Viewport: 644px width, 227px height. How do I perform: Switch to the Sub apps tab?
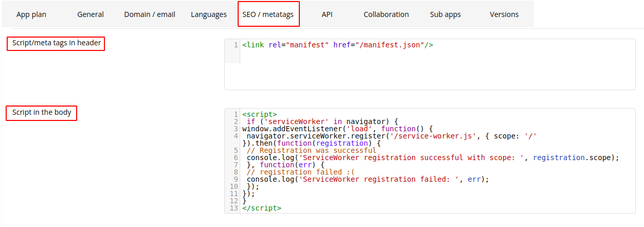pos(445,14)
